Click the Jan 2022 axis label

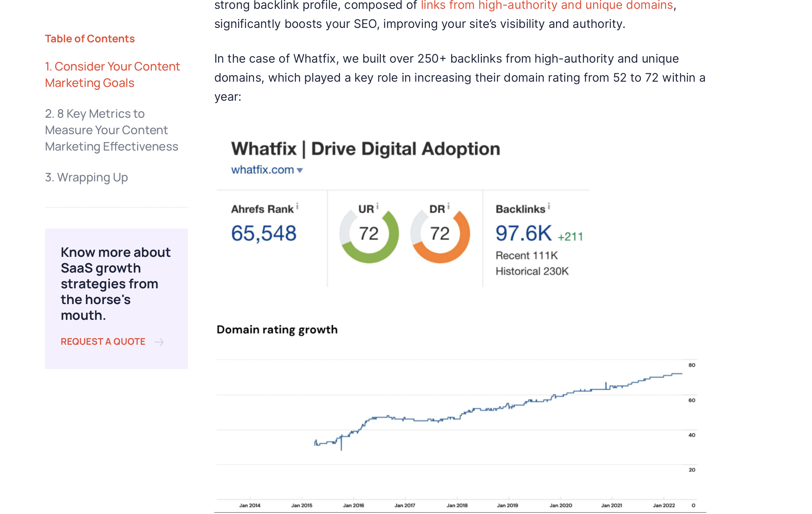[664, 505]
